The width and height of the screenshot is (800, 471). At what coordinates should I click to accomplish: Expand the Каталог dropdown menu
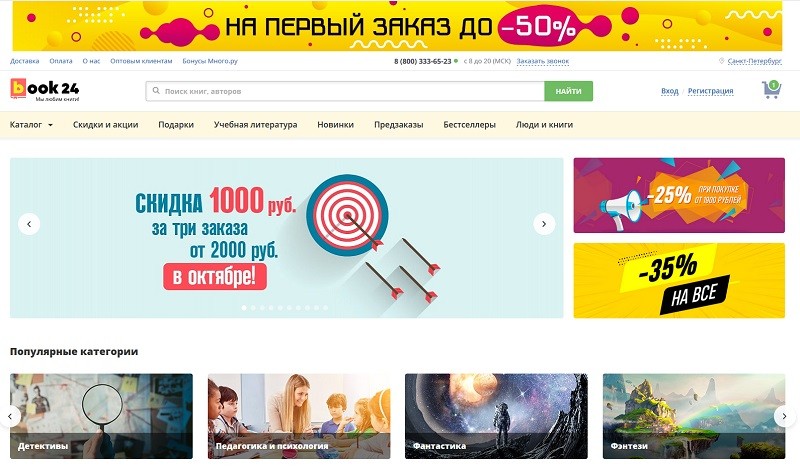(31, 125)
